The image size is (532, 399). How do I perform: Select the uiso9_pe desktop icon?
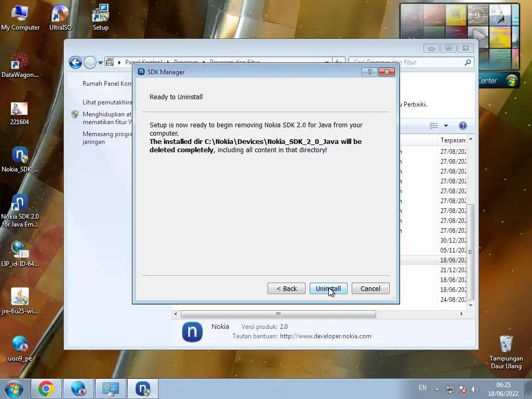pyautogui.click(x=20, y=349)
